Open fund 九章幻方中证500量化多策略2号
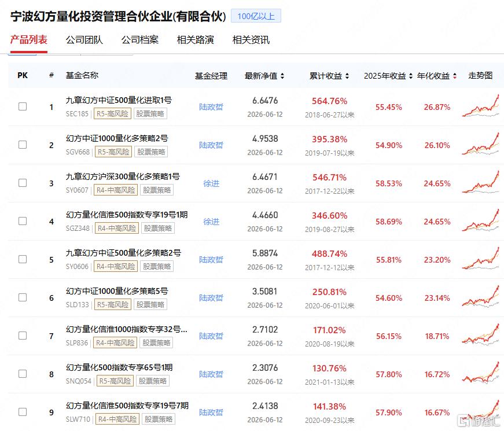This screenshot has width=504, height=431. point(123,253)
